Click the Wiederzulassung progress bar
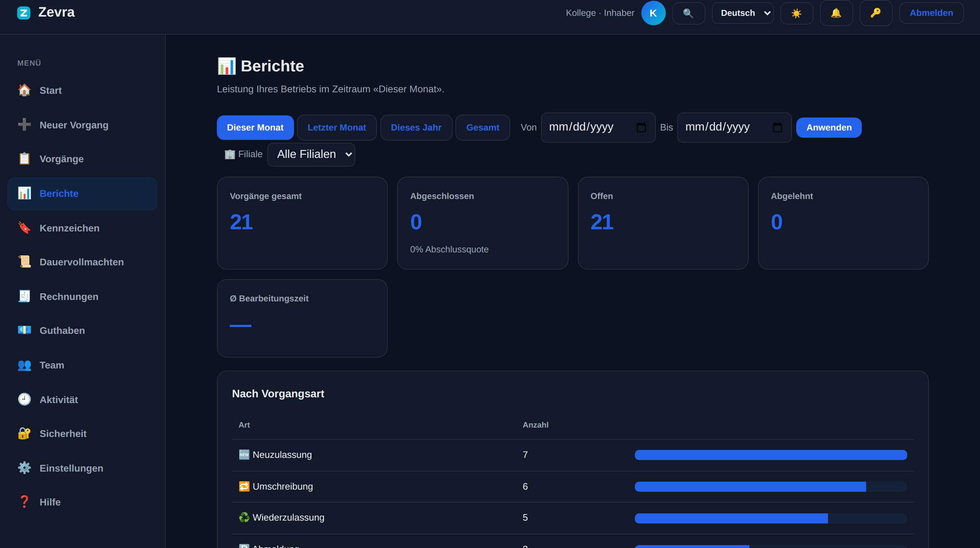The height and width of the screenshot is (548, 980). click(x=771, y=518)
